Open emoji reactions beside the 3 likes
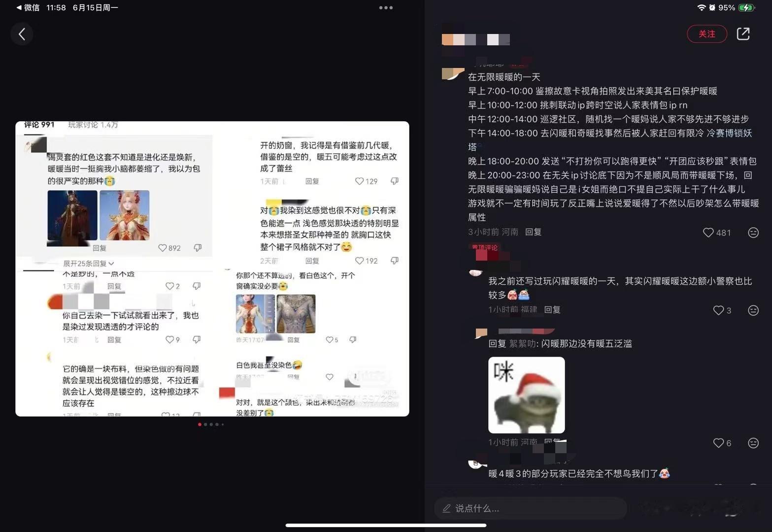Viewport: 772px width, 532px height. (x=753, y=310)
